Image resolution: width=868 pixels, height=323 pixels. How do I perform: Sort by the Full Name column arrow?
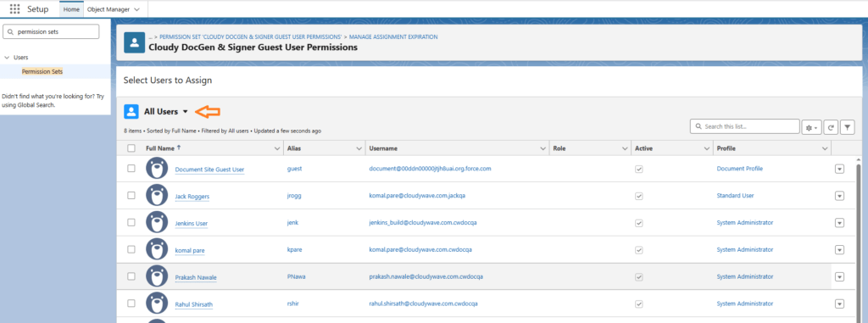[179, 148]
